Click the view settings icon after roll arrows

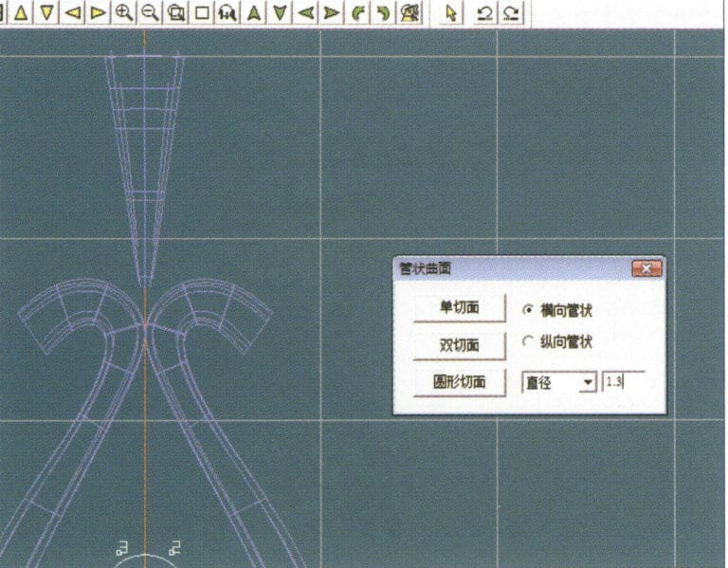pyautogui.click(x=409, y=12)
